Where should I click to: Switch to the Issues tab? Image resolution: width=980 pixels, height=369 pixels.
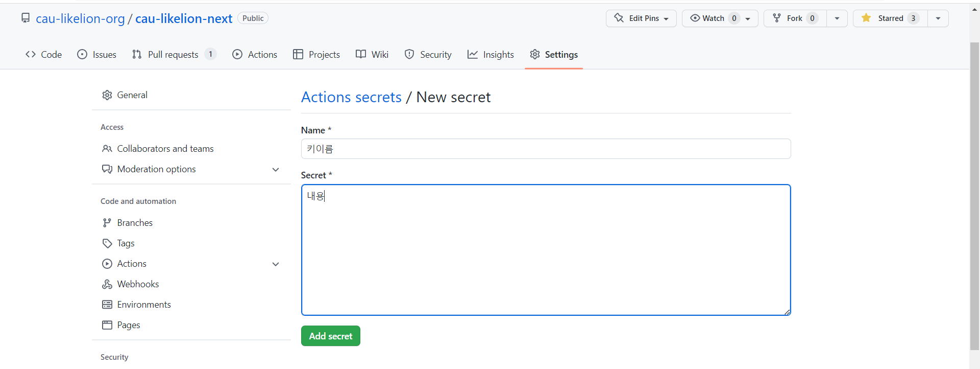(96, 54)
